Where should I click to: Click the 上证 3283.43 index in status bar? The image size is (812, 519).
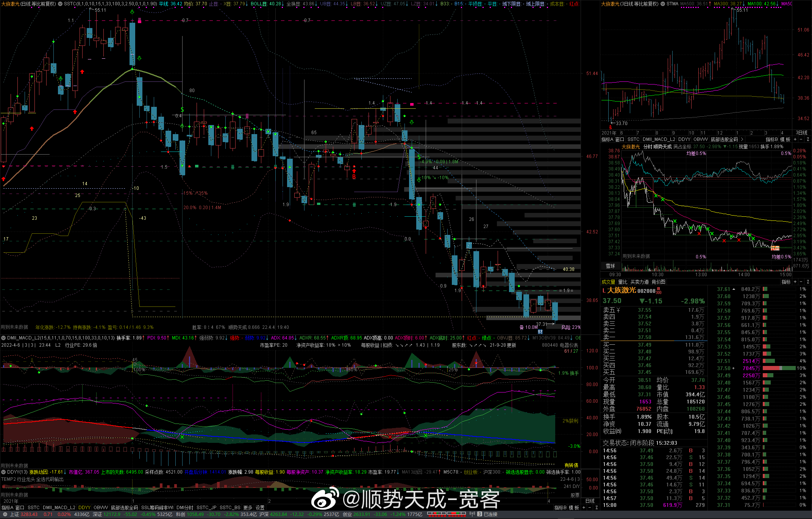tap(24, 514)
